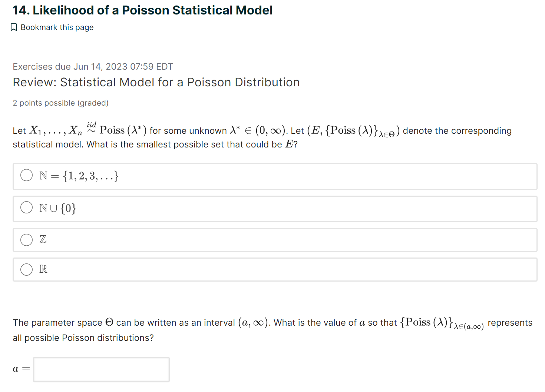Click the section heading Likelihood of a Poisson Statistical Model
This screenshot has width=545, height=392.
point(142,10)
